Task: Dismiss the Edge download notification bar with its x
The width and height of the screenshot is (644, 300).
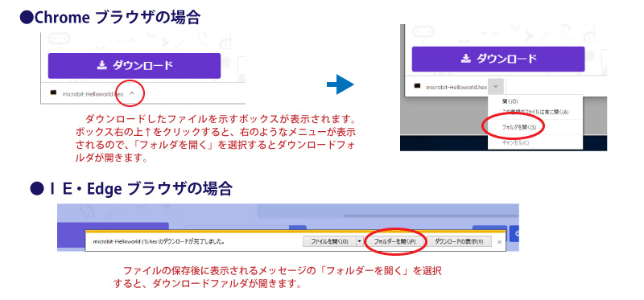Action: click(499, 242)
